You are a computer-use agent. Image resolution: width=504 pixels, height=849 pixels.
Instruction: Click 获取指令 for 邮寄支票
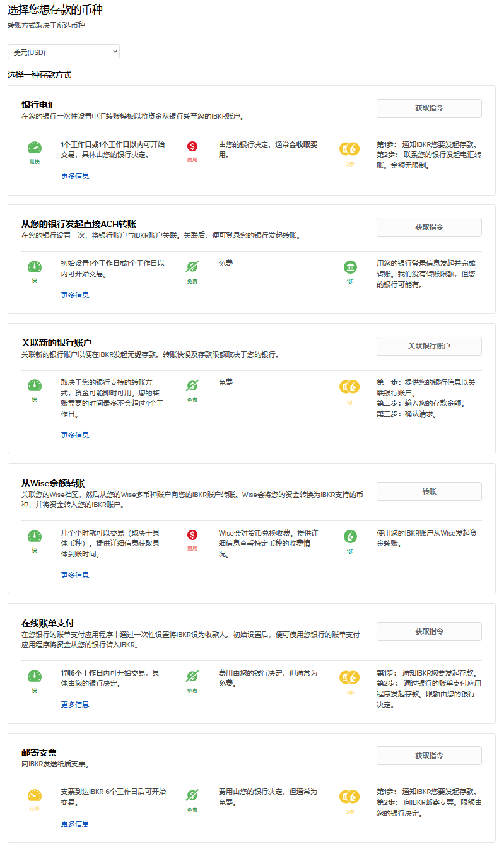click(x=429, y=756)
